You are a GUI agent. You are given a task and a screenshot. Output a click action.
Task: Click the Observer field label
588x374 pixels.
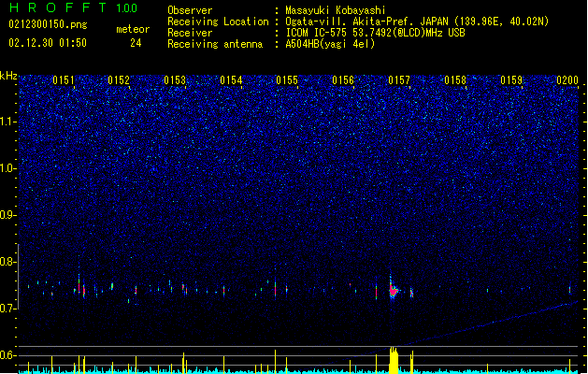point(190,10)
